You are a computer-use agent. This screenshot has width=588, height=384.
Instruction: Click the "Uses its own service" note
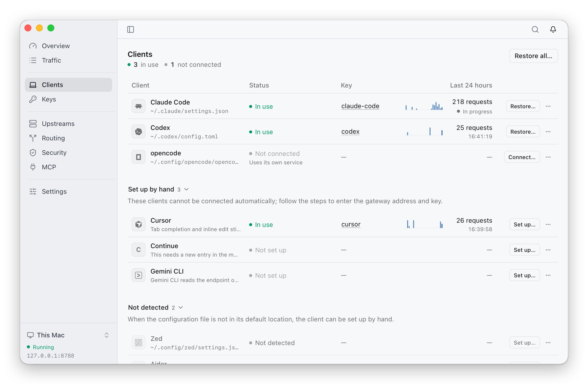tap(276, 163)
